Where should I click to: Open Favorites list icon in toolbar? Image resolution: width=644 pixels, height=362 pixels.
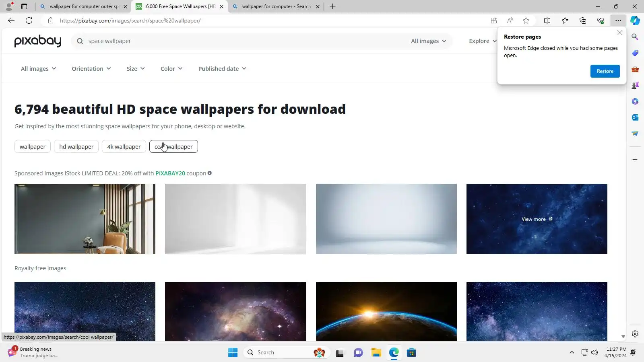(x=565, y=21)
